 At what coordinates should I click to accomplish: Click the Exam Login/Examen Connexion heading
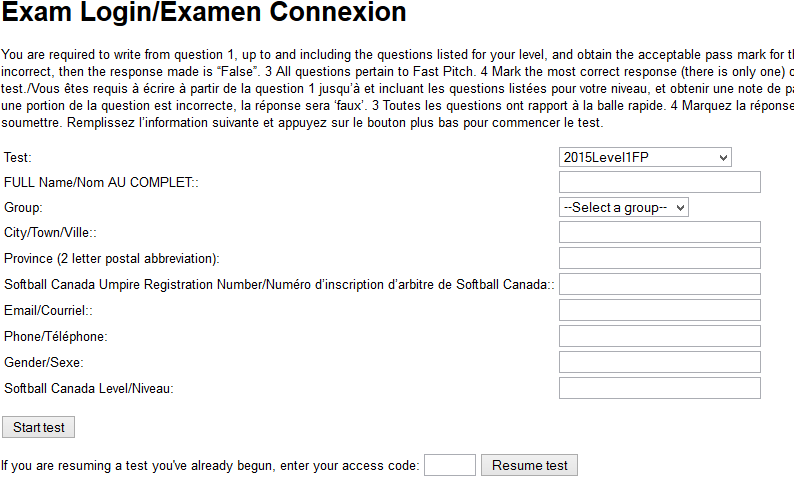[204, 12]
